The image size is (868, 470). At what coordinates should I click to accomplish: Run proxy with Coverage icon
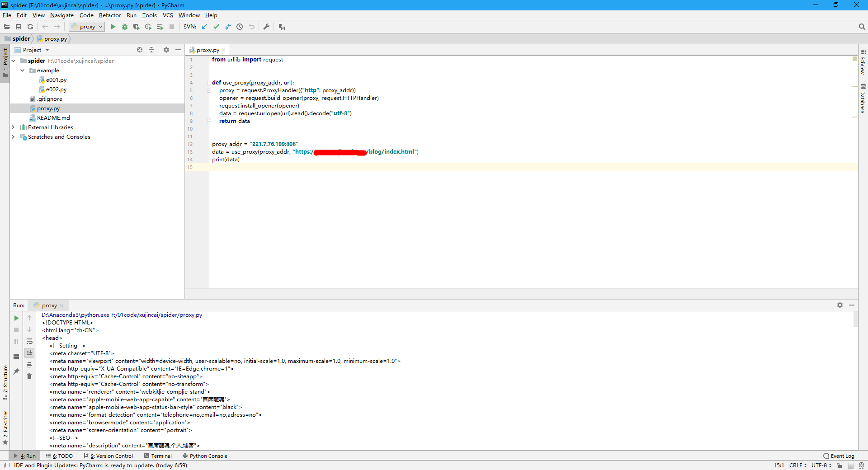pos(137,27)
